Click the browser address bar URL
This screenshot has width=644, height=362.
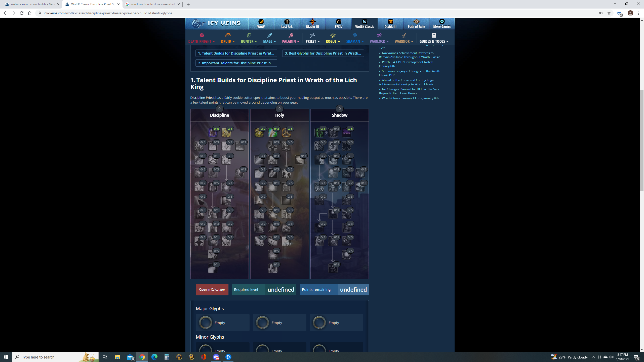pyautogui.click(x=108, y=13)
